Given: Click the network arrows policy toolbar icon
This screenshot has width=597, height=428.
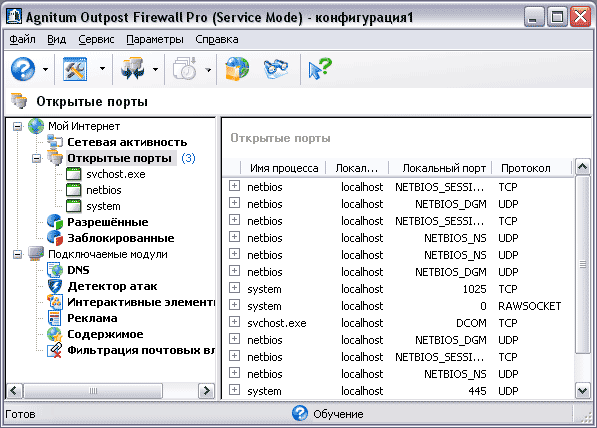Looking at the screenshot, I should [132, 69].
